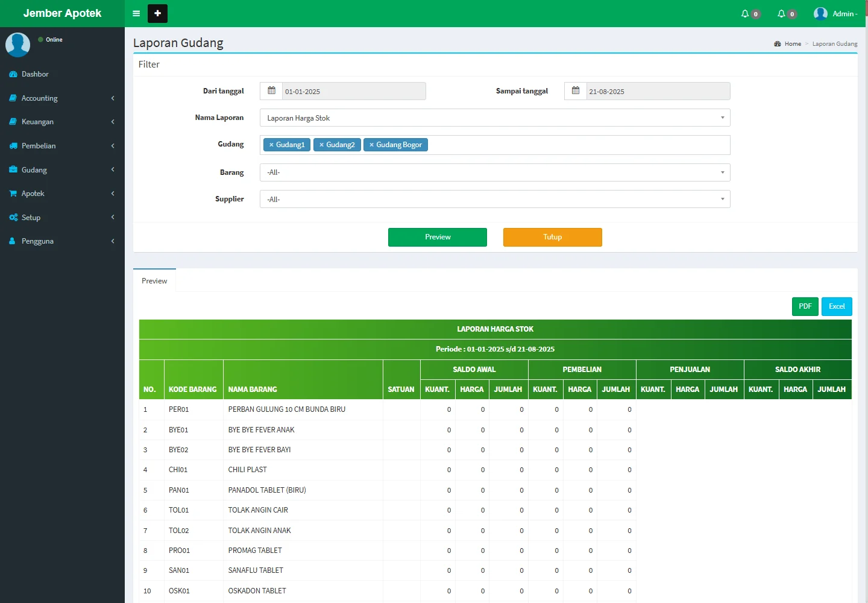Image resolution: width=868 pixels, height=603 pixels.
Task: Open the Nama Laporan dropdown
Action: click(x=494, y=118)
